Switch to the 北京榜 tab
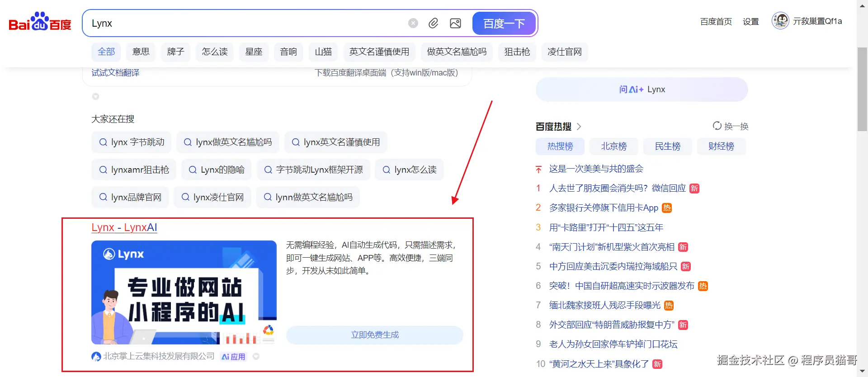Viewport: 868px width, 377px height. tap(614, 146)
